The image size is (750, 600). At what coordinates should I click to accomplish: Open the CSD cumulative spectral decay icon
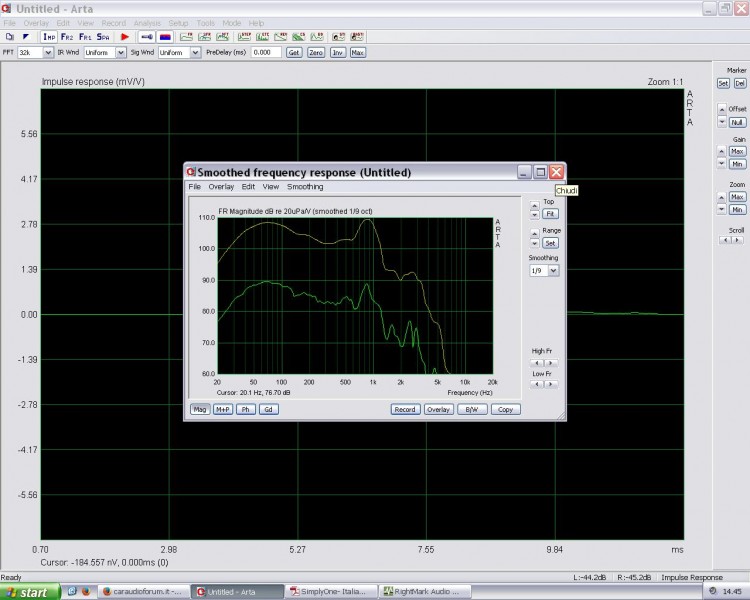point(298,37)
